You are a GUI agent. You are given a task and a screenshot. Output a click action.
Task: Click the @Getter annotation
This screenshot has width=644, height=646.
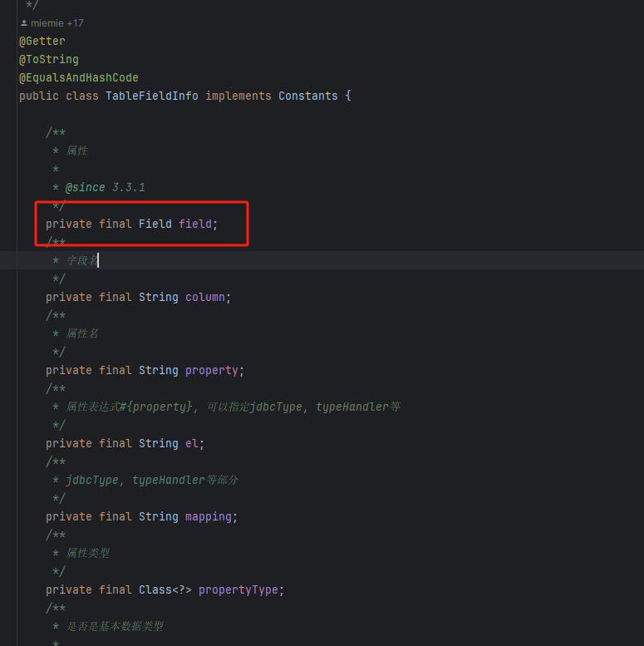coord(42,41)
